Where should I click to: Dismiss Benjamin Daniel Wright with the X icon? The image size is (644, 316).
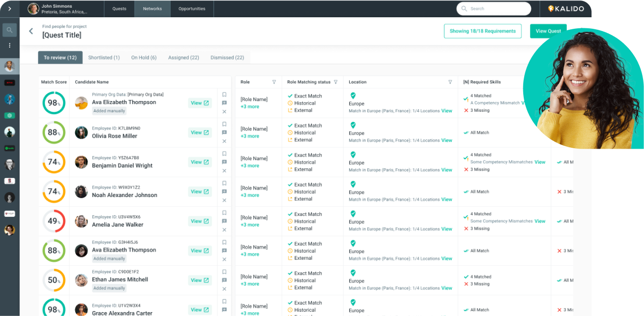point(224,171)
